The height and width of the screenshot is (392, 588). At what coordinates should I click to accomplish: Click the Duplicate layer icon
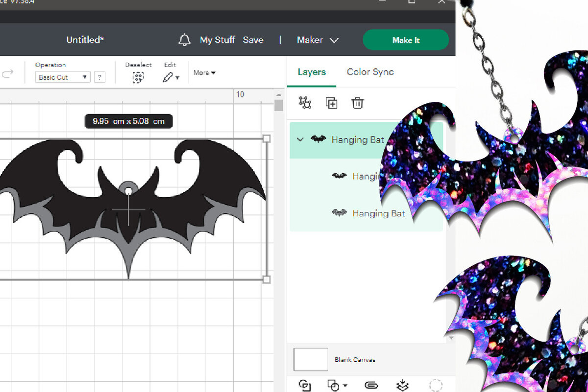(331, 103)
